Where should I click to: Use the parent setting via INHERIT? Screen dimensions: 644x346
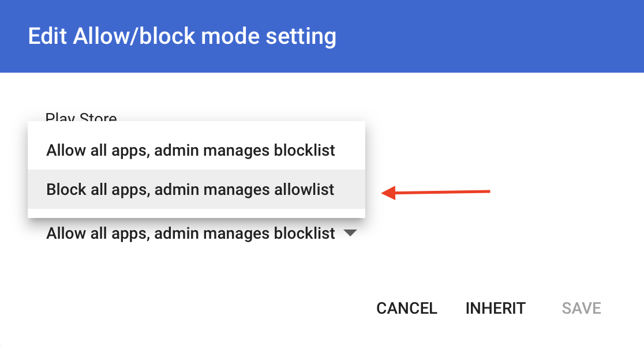point(495,308)
